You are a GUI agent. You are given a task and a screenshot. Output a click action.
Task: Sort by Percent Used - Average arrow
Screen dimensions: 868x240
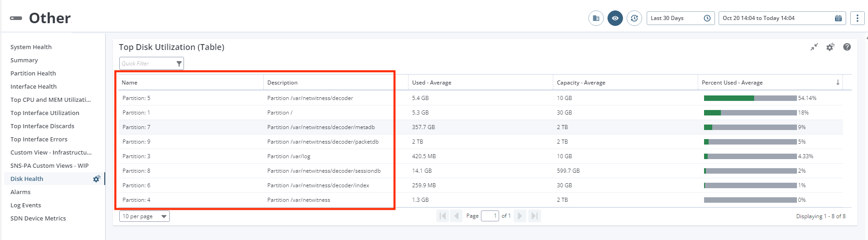837,82
